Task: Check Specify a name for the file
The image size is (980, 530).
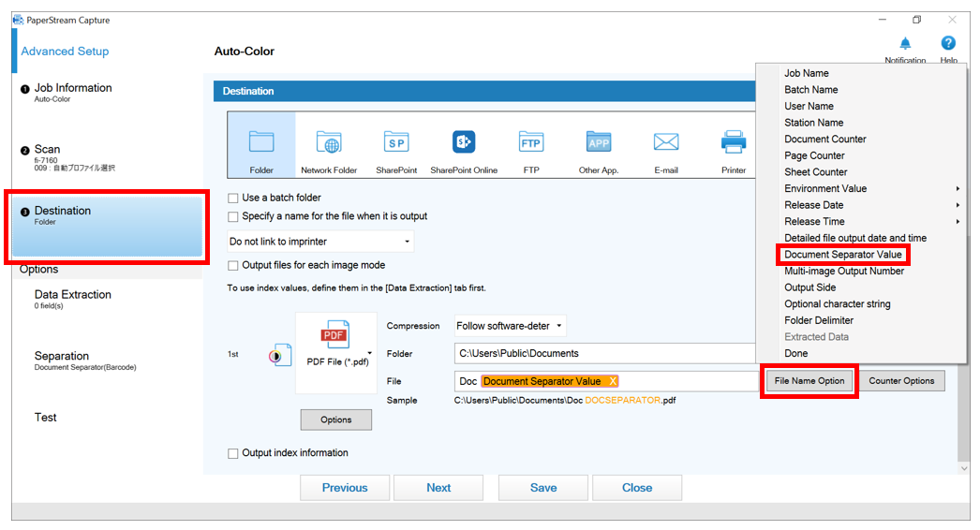Action: [233, 217]
